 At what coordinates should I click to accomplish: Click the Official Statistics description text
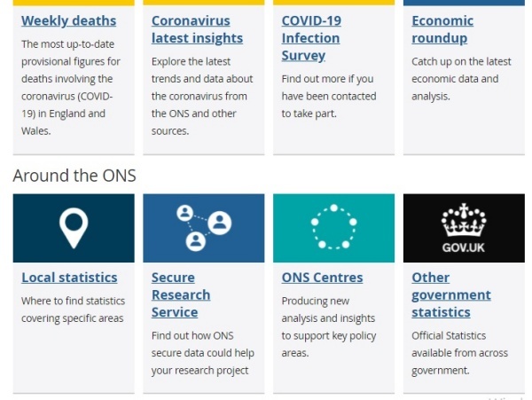pyautogui.click(x=459, y=353)
